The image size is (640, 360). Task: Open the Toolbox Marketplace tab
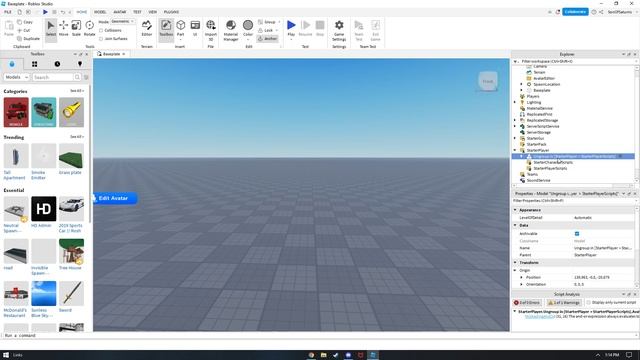[x=12, y=64]
